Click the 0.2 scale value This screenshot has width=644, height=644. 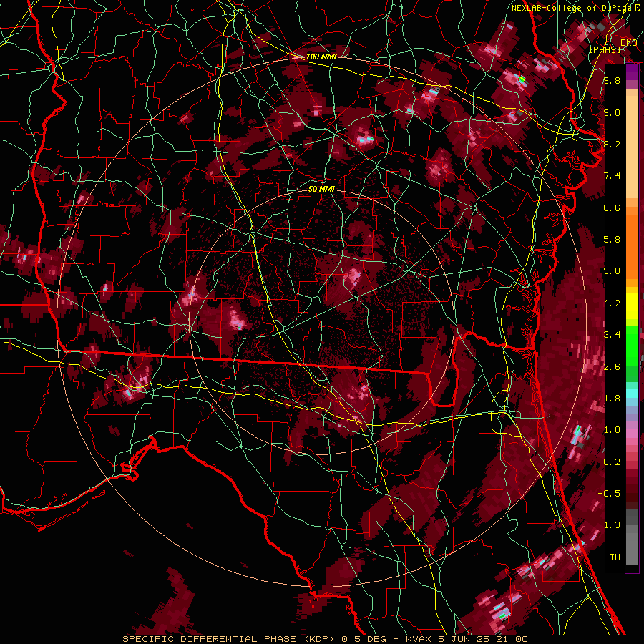pos(612,462)
